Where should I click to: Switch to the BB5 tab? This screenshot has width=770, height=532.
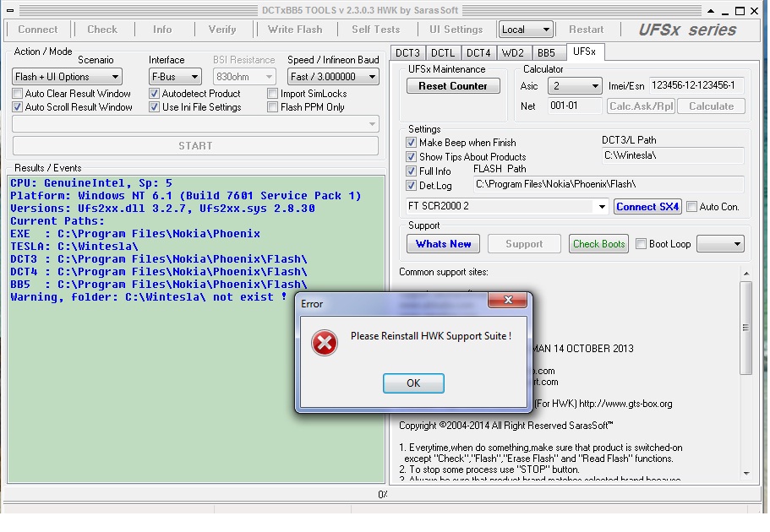tap(546, 53)
